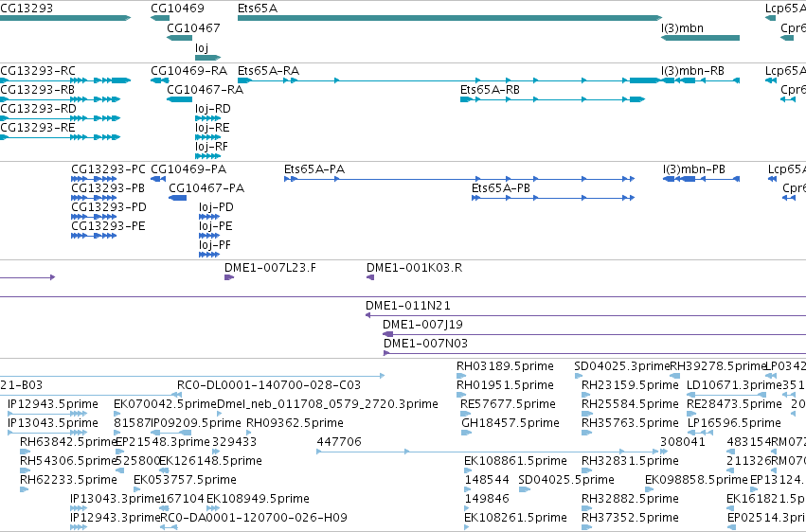Select EST RE57677.5prime
This screenshot has width=806, height=532.
tap(466, 414)
